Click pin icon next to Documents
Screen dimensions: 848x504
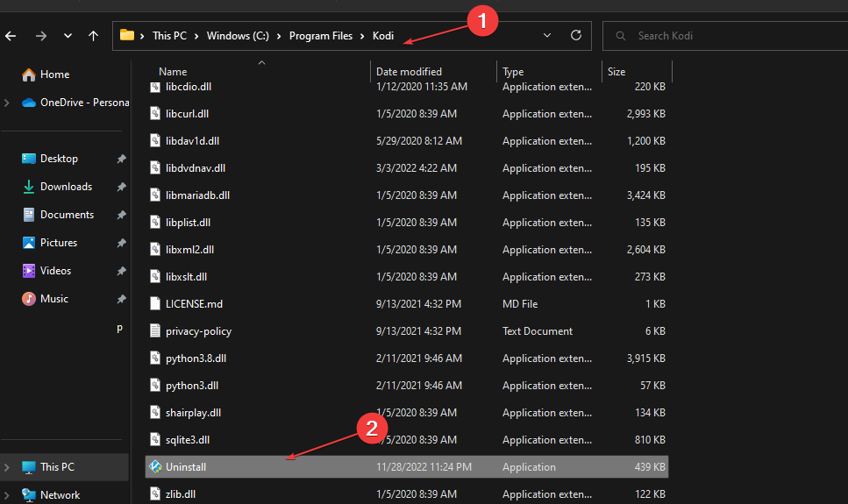point(122,216)
